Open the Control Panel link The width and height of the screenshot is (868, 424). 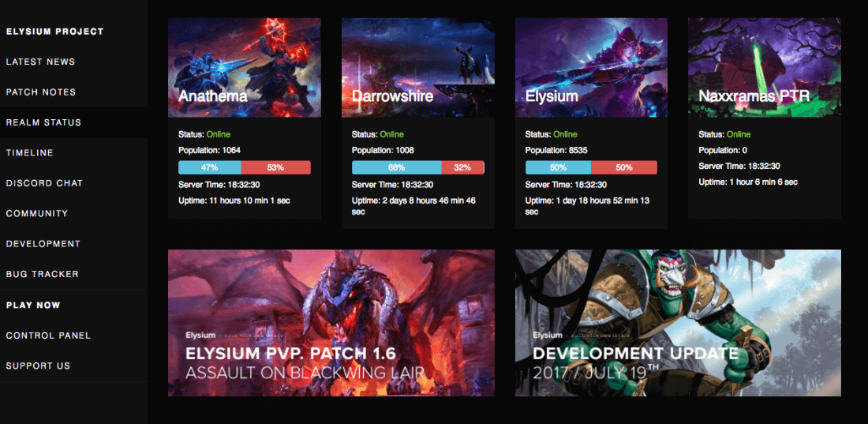coord(48,336)
